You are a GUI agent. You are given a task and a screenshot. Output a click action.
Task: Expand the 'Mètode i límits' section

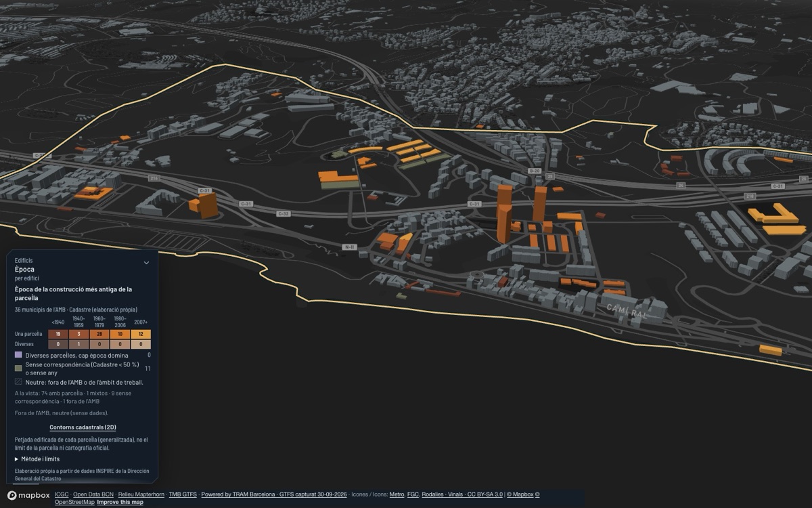[x=37, y=459]
